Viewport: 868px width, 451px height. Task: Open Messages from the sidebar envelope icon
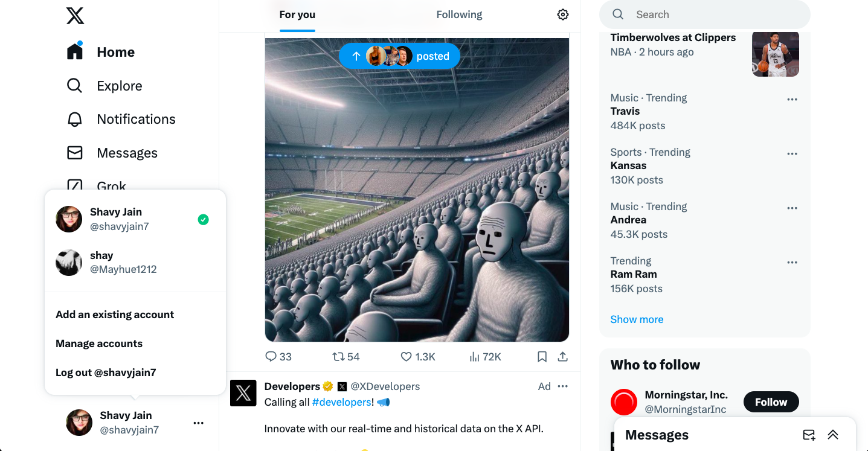pyautogui.click(x=126, y=153)
